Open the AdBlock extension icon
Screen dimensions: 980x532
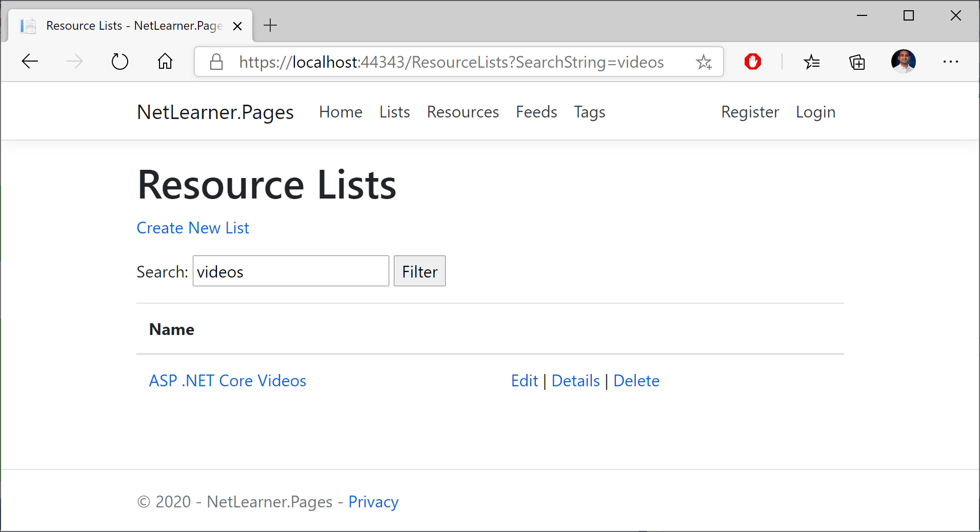coord(752,62)
